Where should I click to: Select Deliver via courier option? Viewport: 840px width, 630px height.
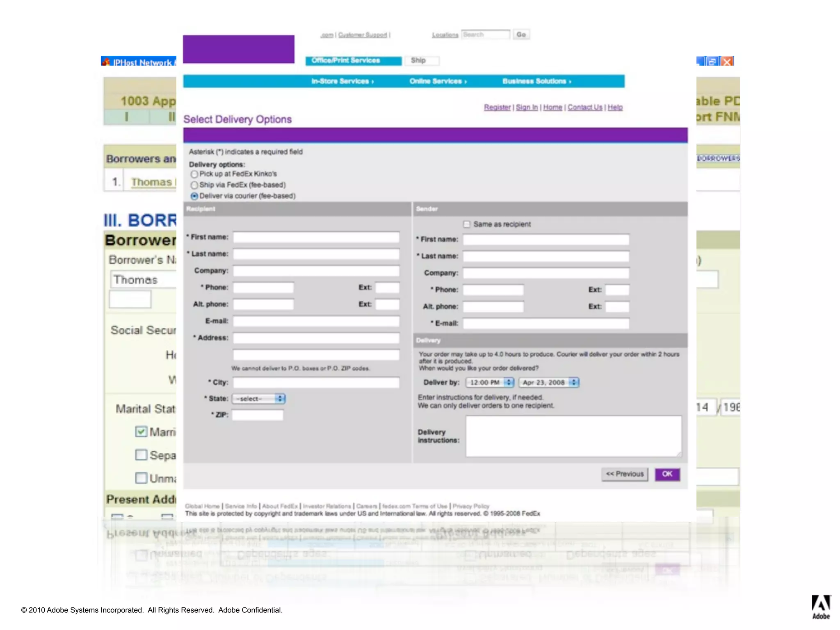[194, 196]
